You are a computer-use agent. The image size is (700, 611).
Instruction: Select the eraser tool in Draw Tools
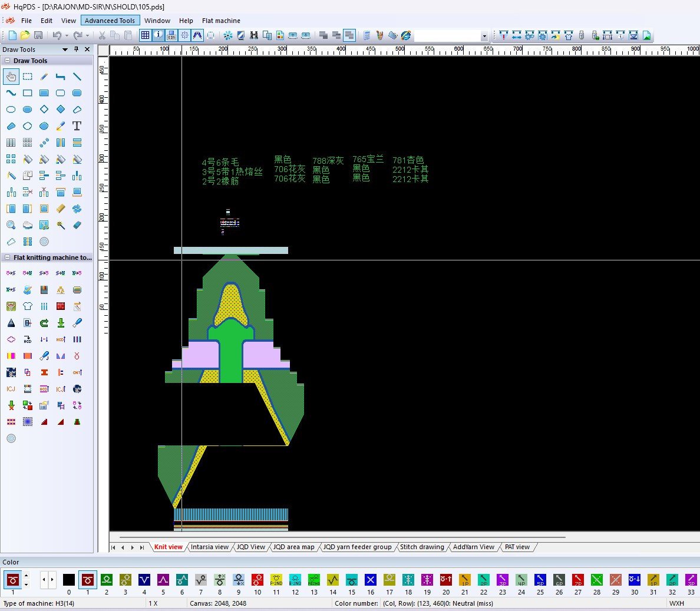click(x=77, y=225)
